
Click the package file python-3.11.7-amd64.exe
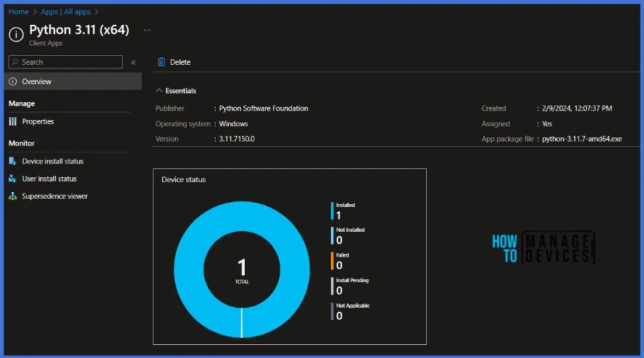point(582,139)
